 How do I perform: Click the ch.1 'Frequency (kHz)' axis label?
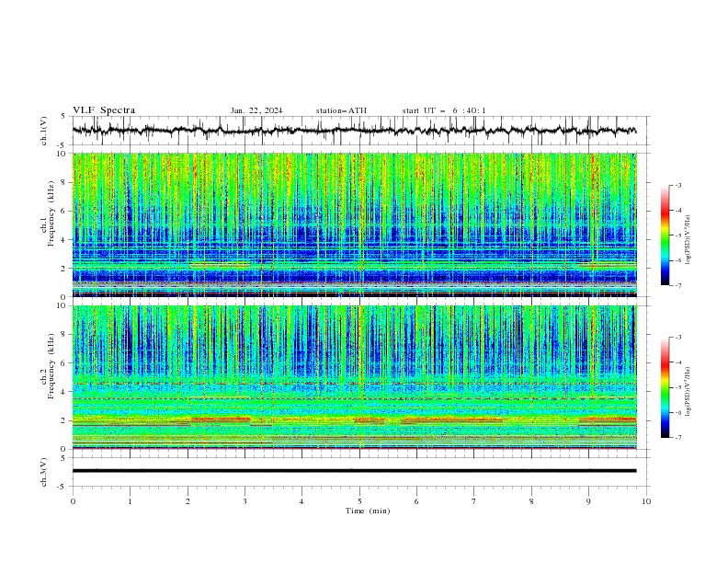click(x=51, y=213)
